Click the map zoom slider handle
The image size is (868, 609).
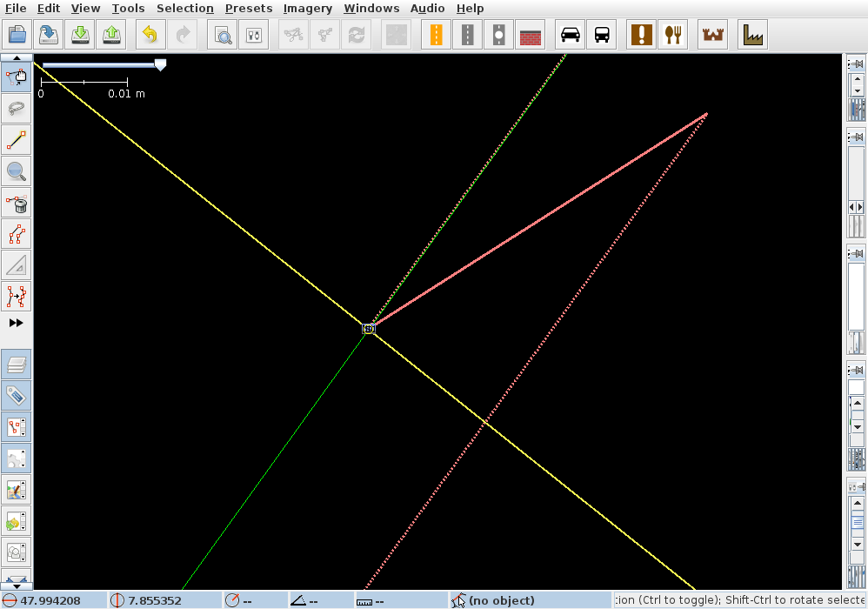coord(160,64)
